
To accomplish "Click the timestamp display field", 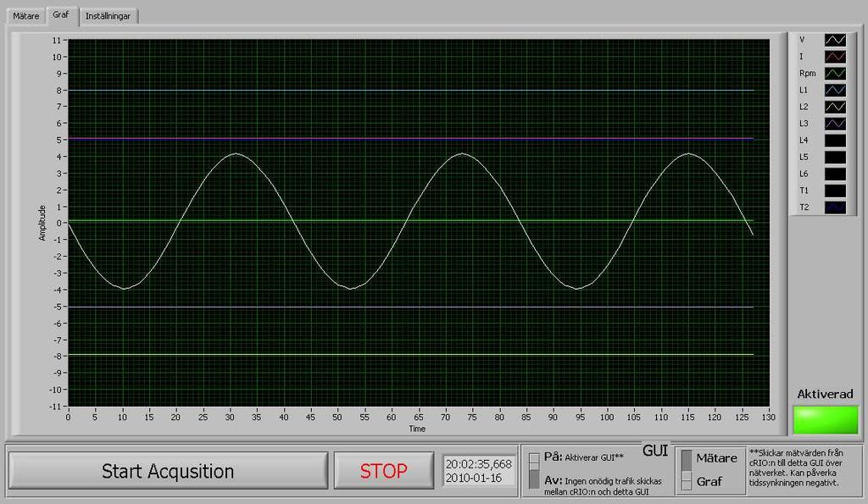I will pyautogui.click(x=479, y=471).
